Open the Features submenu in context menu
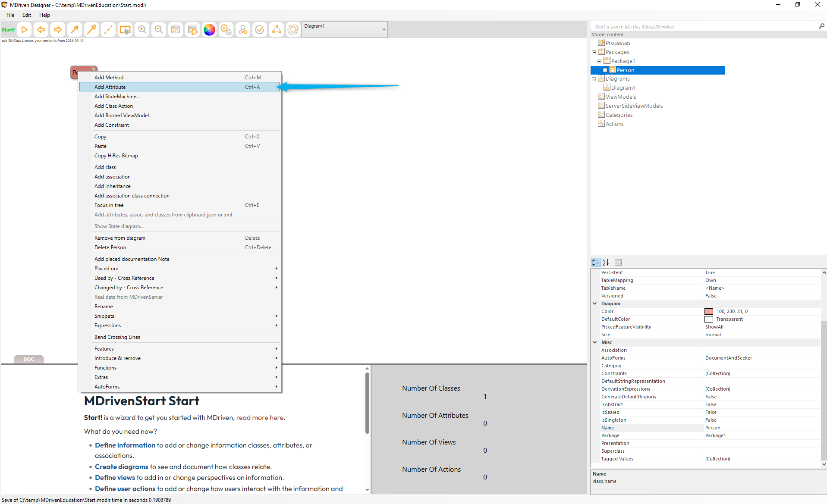The height and width of the screenshot is (504, 827). pyautogui.click(x=104, y=349)
